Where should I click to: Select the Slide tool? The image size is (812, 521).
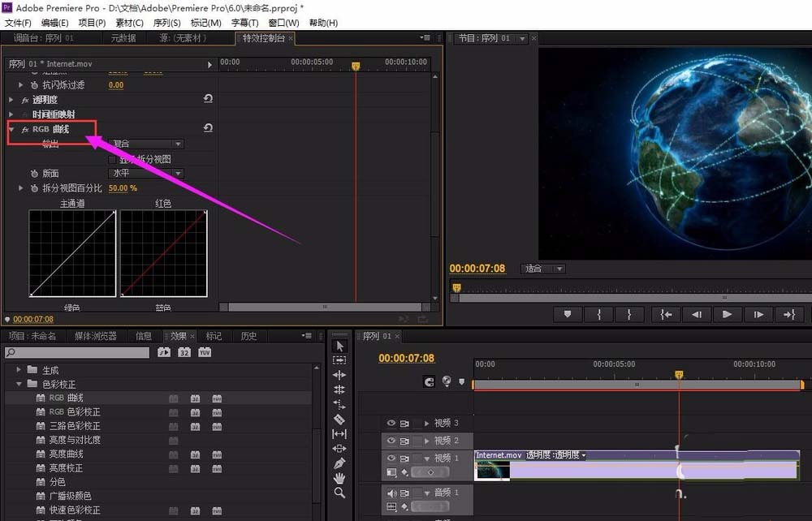tap(339, 448)
